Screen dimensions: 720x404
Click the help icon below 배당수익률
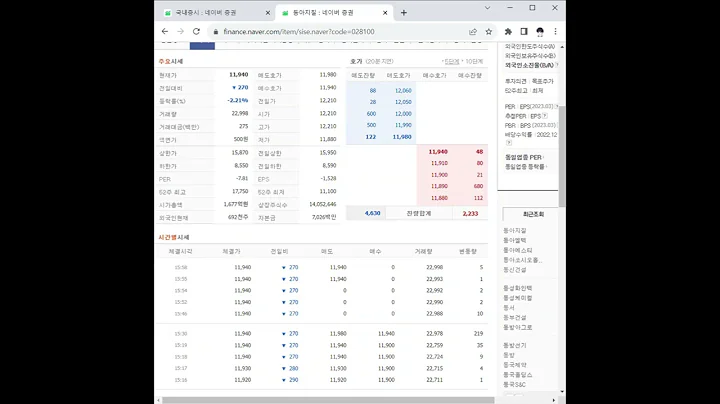[x=508, y=143]
